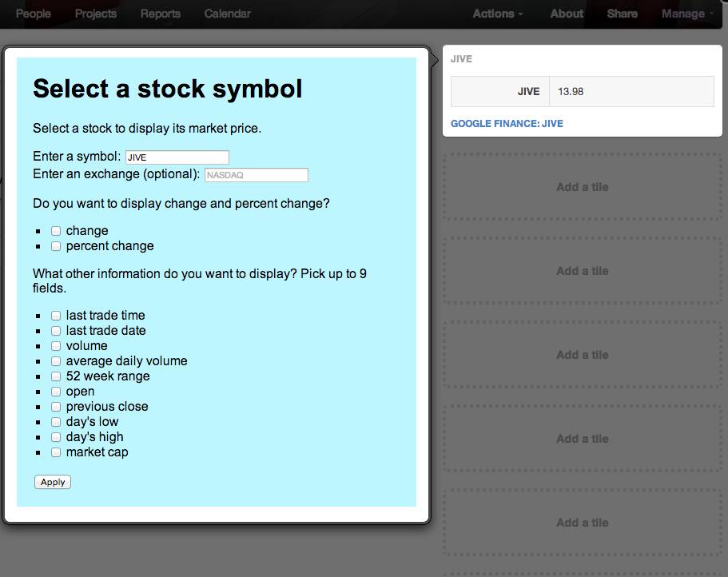The image size is (728, 577).
Task: Expand the Manage dropdown
Action: 687,14
